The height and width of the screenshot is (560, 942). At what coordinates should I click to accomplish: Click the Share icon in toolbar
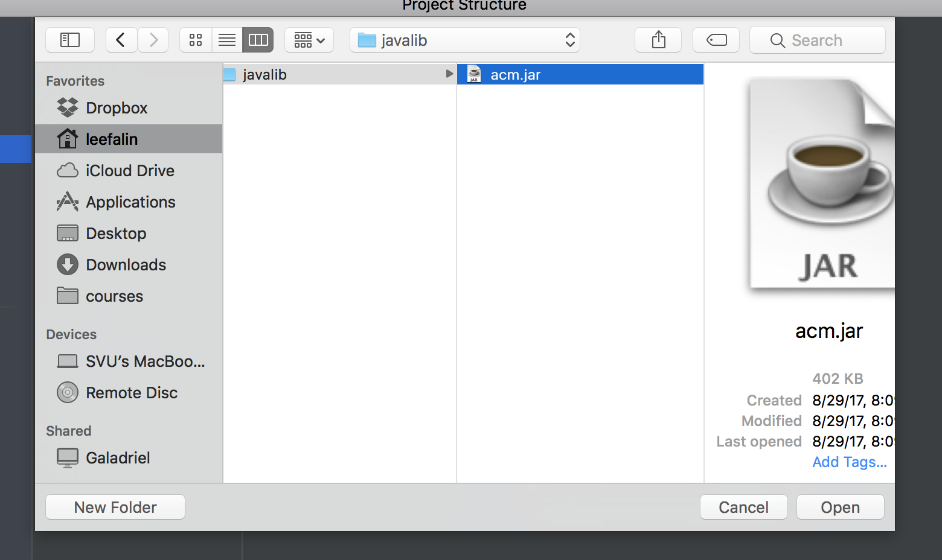tap(658, 40)
